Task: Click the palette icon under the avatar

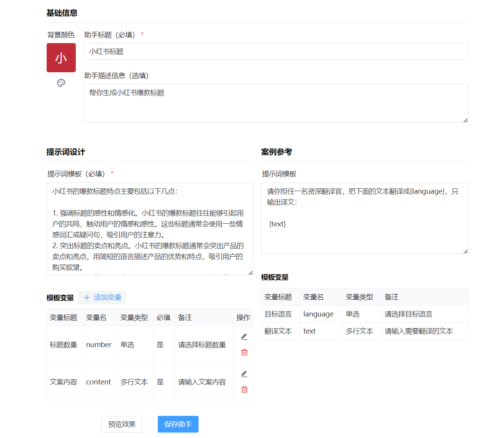Action: (61, 83)
